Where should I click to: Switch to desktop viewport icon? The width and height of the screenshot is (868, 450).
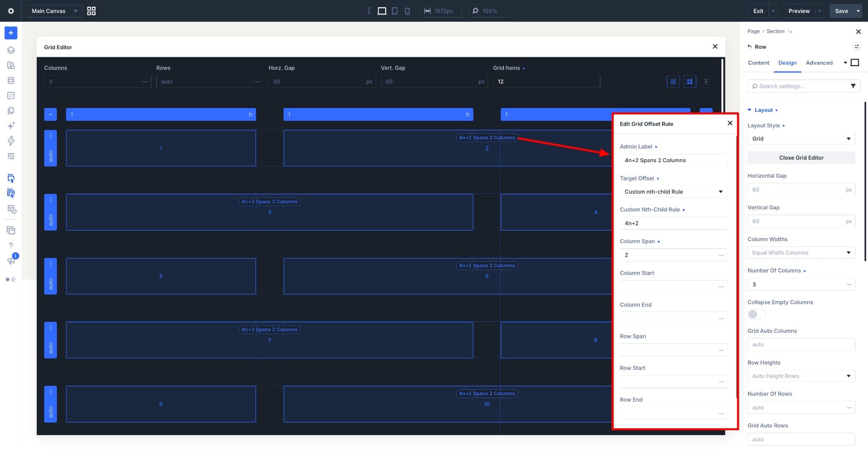382,11
